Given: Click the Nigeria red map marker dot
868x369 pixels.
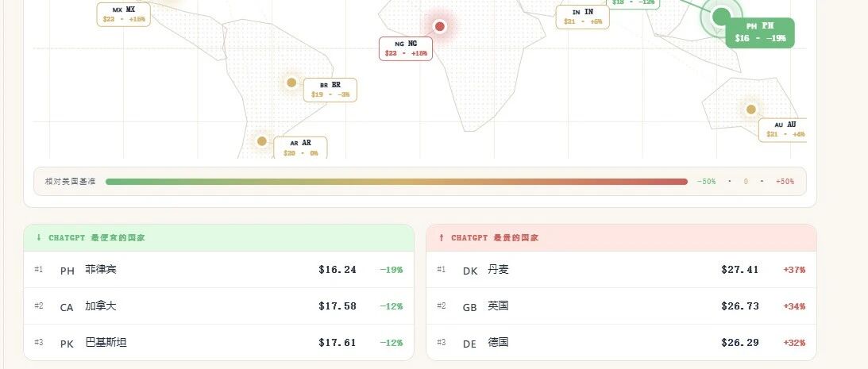Looking at the screenshot, I should (x=439, y=26).
